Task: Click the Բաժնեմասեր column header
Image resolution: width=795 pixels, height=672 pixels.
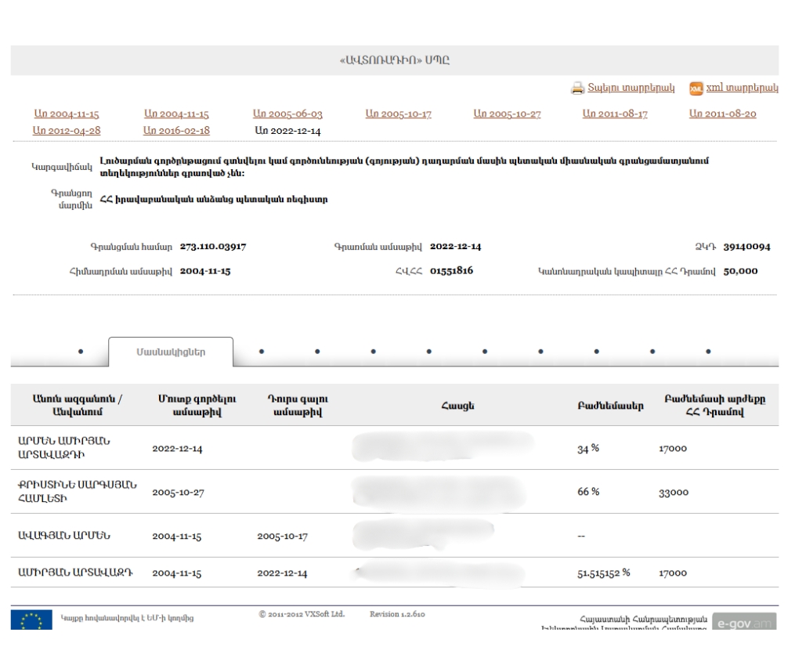Action: tap(606, 405)
